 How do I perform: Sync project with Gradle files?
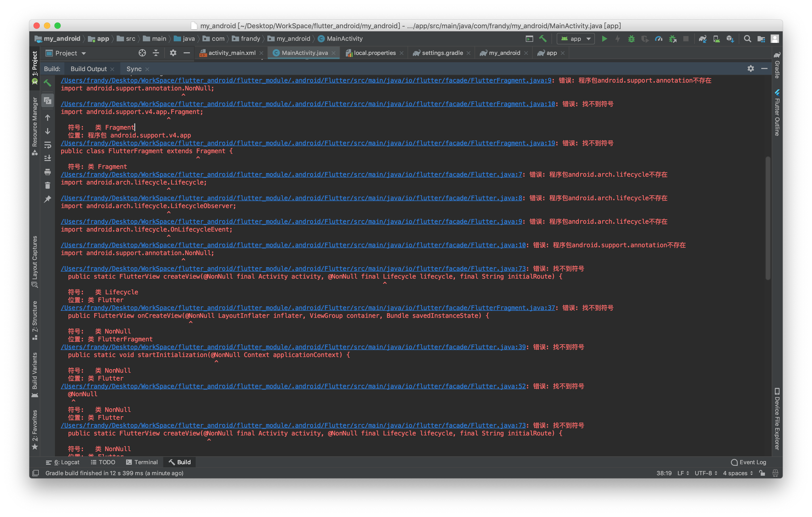click(x=702, y=38)
